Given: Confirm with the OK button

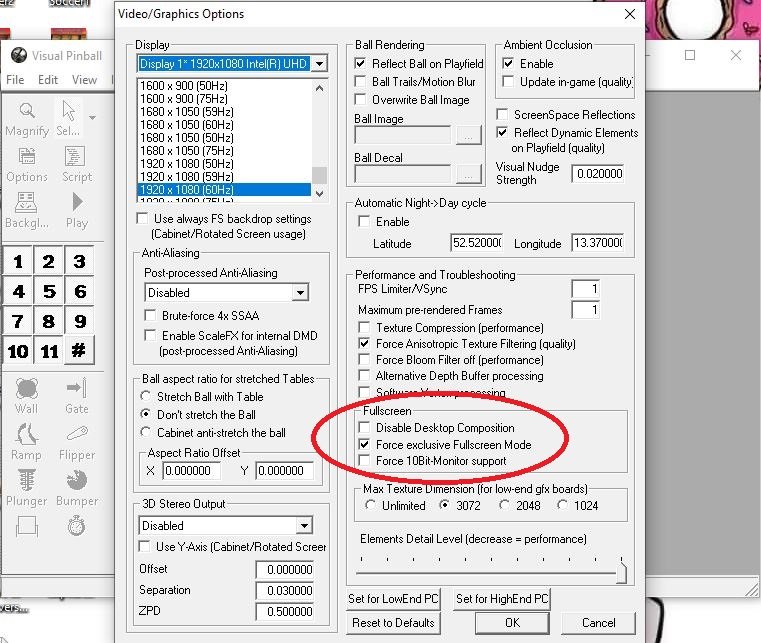Looking at the screenshot, I should tap(513, 623).
